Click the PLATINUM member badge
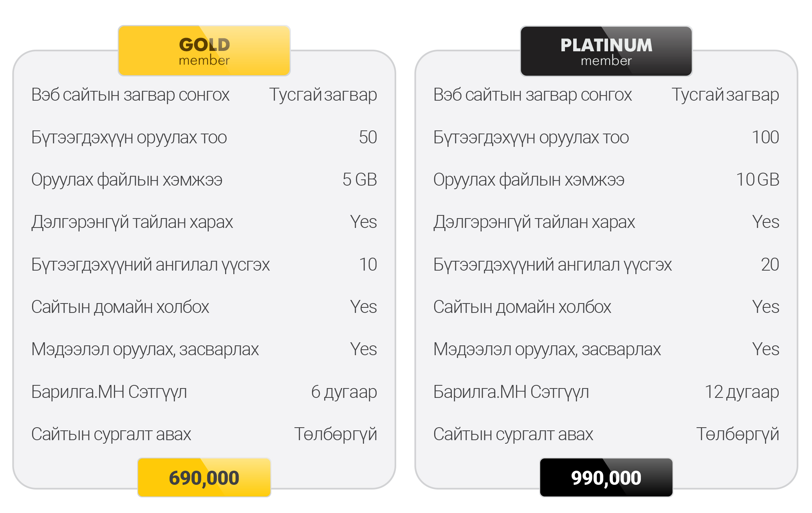Viewport: 812px width, 513px height. pos(606,51)
